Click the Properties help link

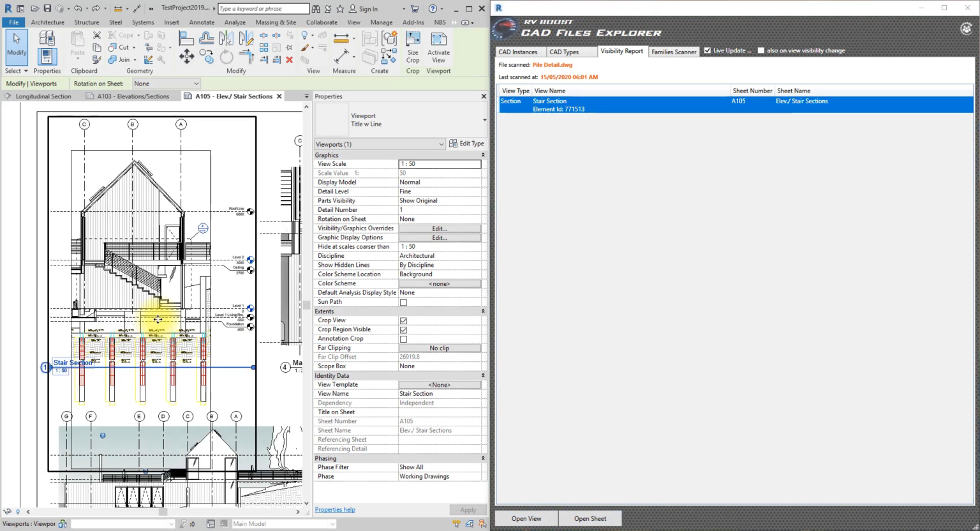pos(335,510)
